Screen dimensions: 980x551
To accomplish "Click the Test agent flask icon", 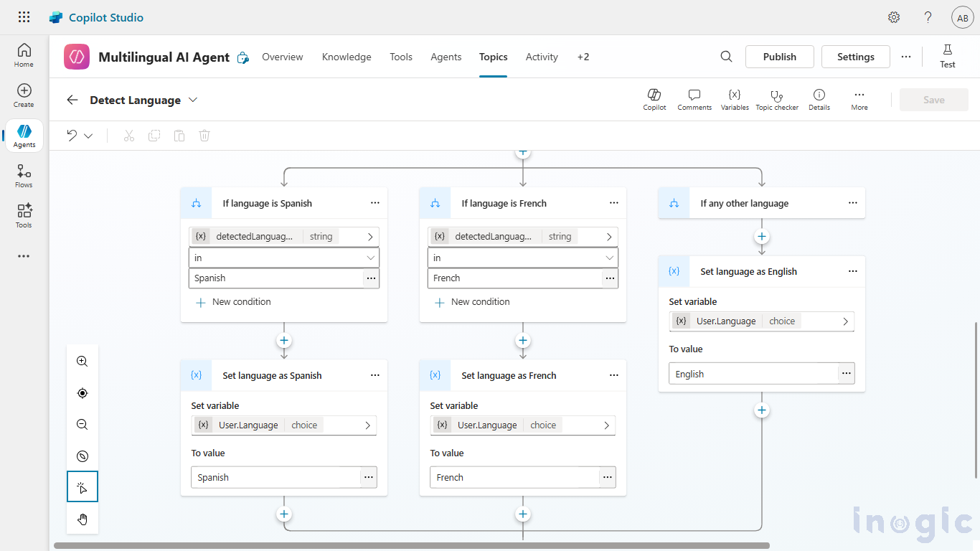I will coord(947,56).
